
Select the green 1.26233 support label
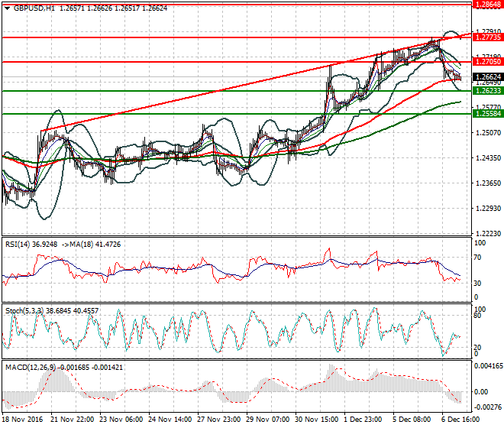[488, 91]
